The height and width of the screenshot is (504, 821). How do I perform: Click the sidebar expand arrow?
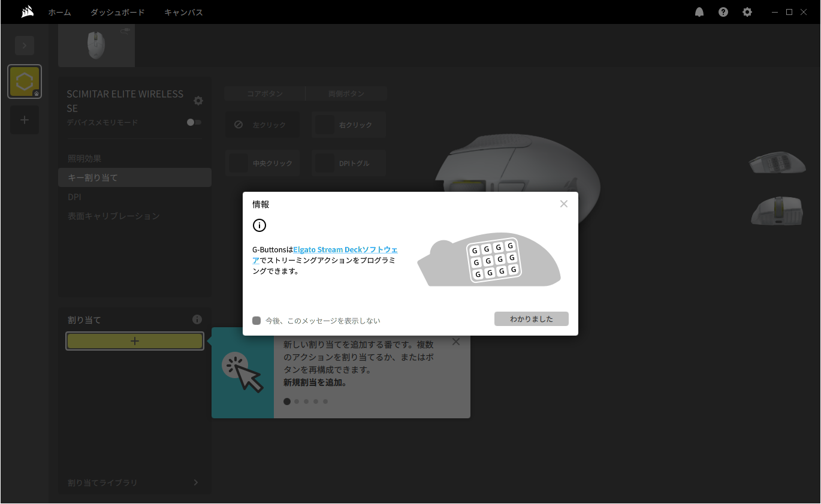tap(25, 45)
